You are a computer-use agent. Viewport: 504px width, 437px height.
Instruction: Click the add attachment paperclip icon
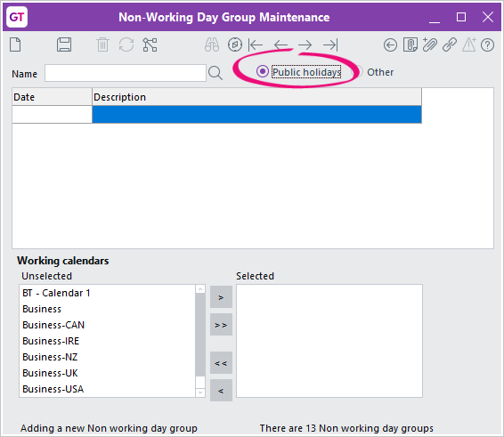pyautogui.click(x=430, y=45)
